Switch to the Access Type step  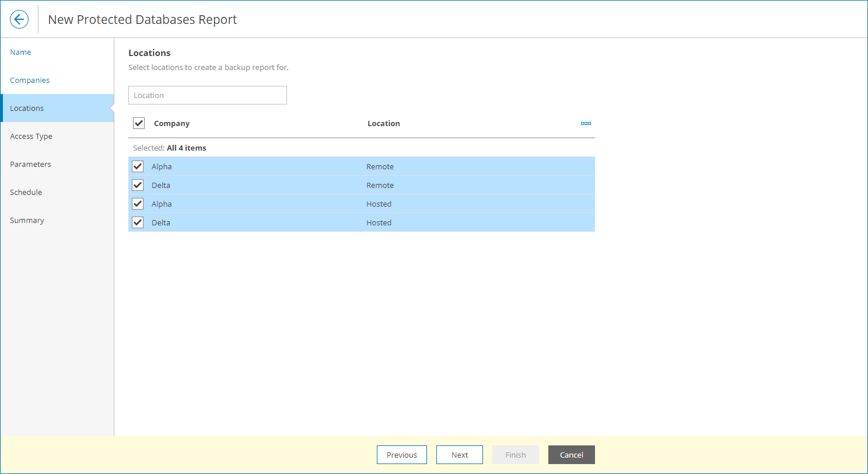(31, 136)
